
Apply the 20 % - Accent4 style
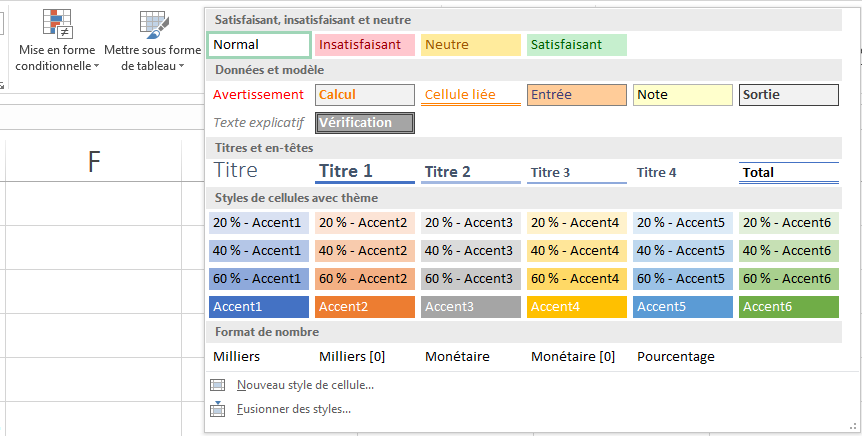[x=577, y=222]
